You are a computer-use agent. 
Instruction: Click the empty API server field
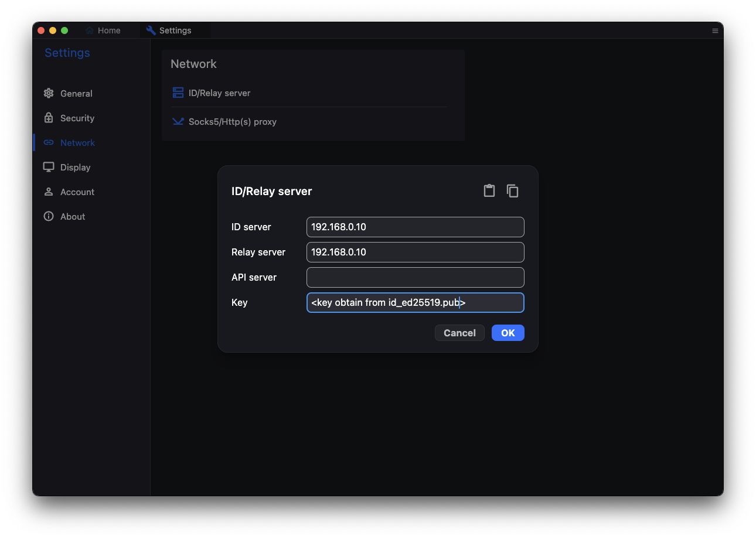[x=416, y=277]
